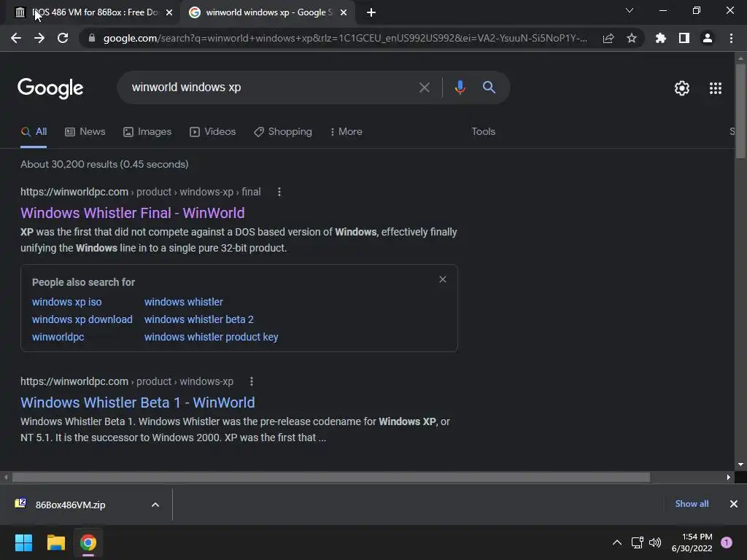
Task: Search for windows whistler product key
Action: coord(211,337)
